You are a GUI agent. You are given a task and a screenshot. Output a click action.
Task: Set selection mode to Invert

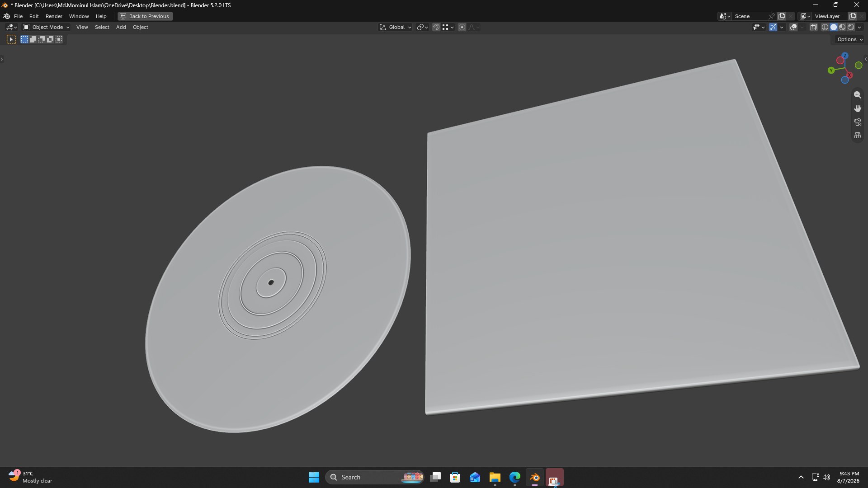(x=50, y=40)
